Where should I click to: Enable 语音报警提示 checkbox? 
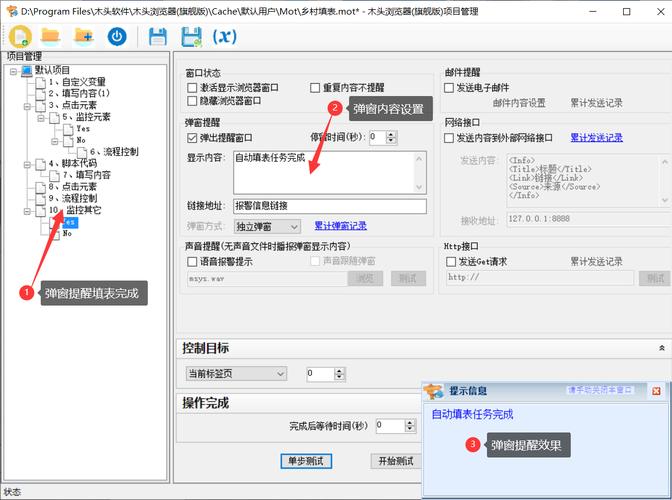[192, 261]
